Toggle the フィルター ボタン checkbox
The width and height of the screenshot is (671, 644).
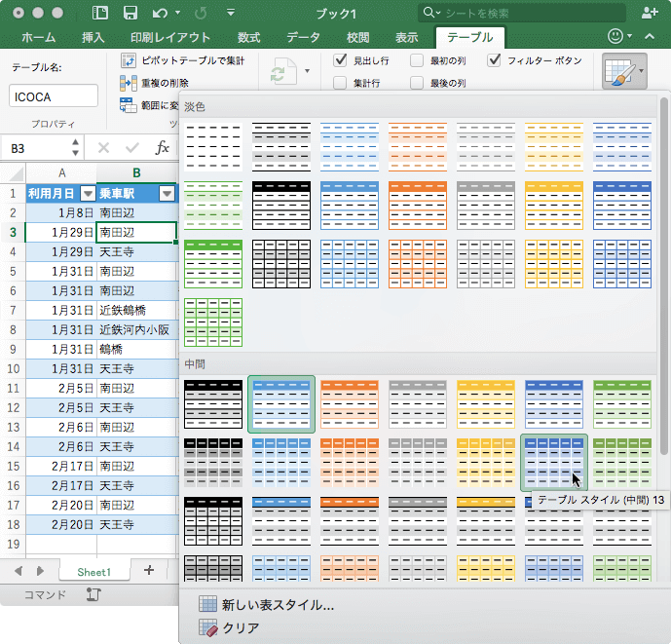pos(495,60)
